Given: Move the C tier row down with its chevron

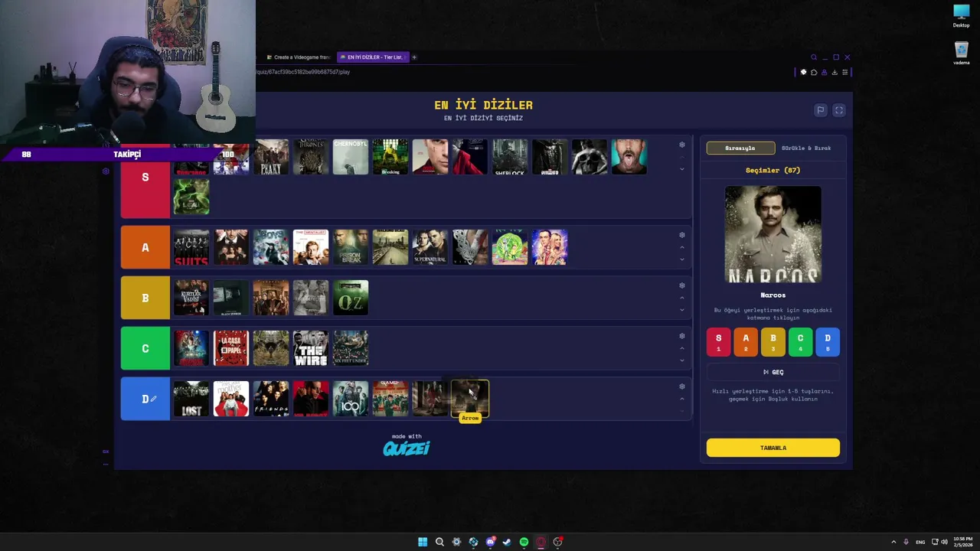Looking at the screenshot, I should pyautogui.click(x=682, y=360).
